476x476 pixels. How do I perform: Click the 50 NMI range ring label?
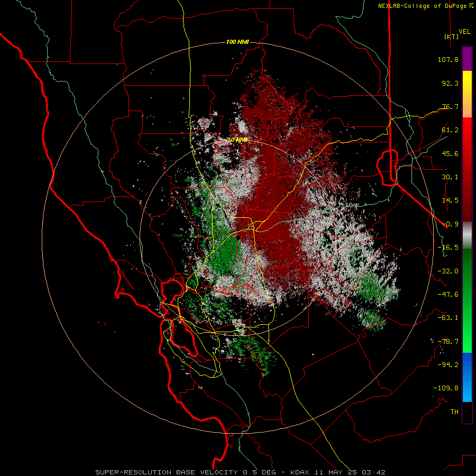point(237,140)
